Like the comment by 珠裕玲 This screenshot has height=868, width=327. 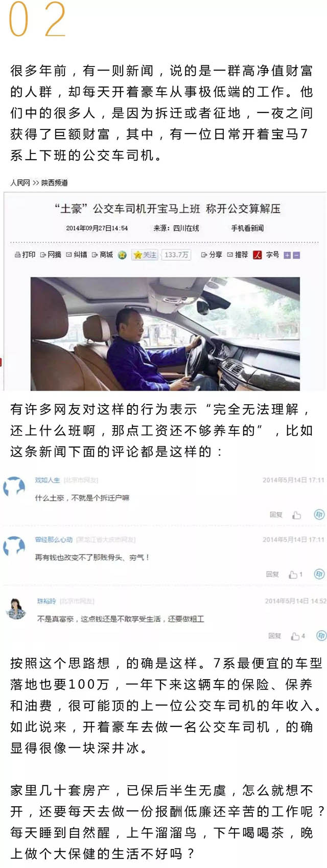(295, 636)
